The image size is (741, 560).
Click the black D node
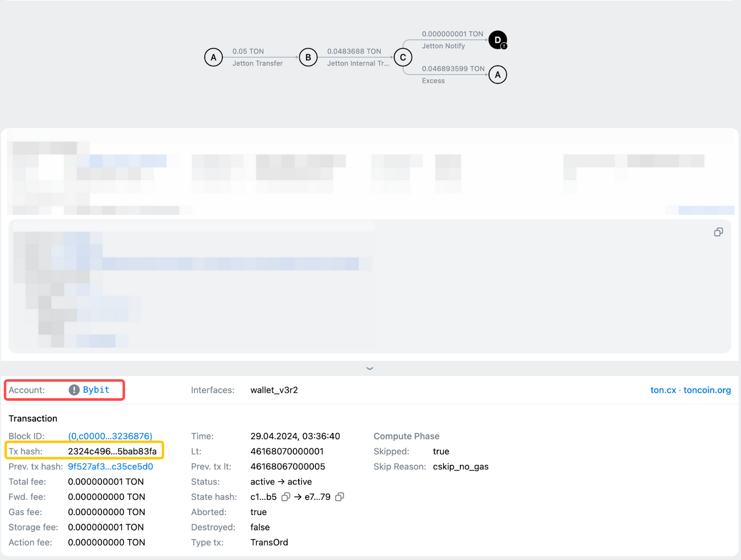click(497, 40)
